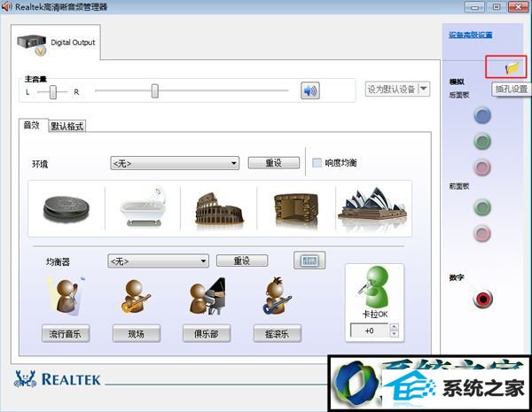Select the Digital Output tab
Viewport: 532px width, 412px height.
tap(56, 43)
